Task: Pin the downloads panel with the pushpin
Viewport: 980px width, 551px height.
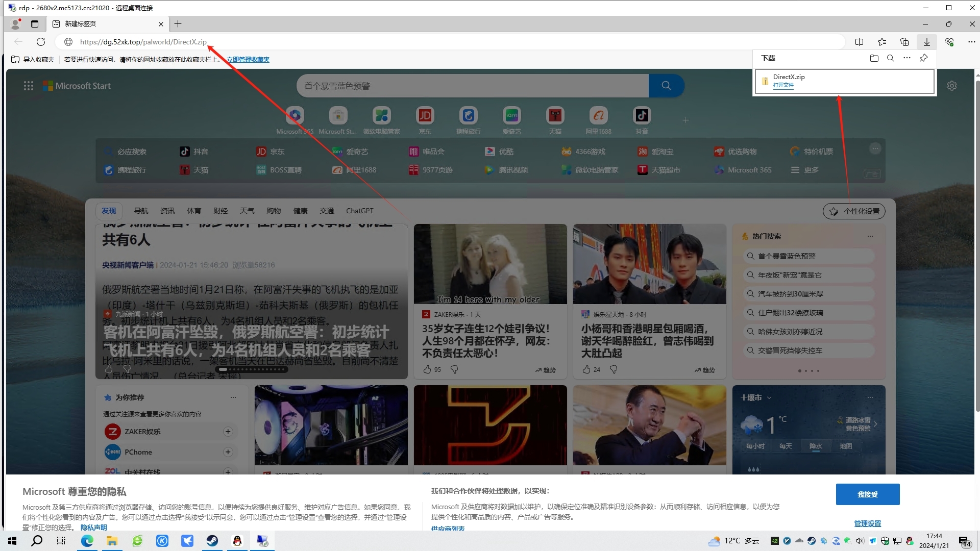Action: point(923,58)
